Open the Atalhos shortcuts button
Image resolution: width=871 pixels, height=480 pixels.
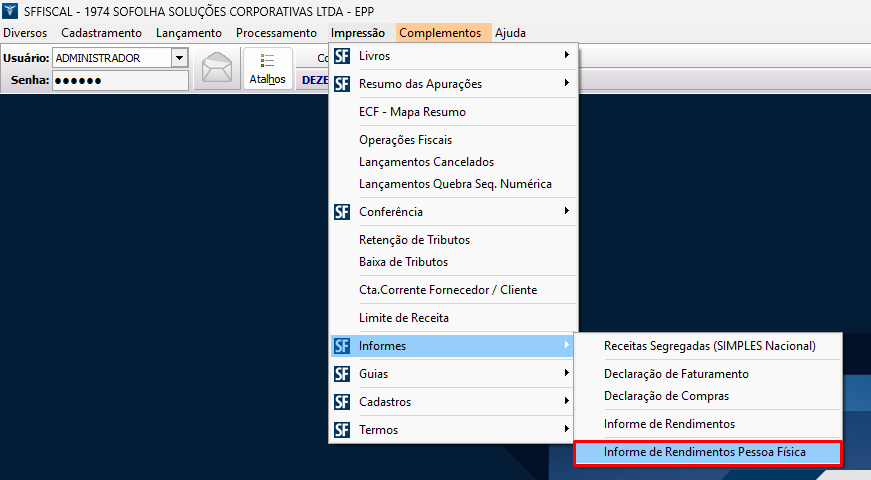267,69
